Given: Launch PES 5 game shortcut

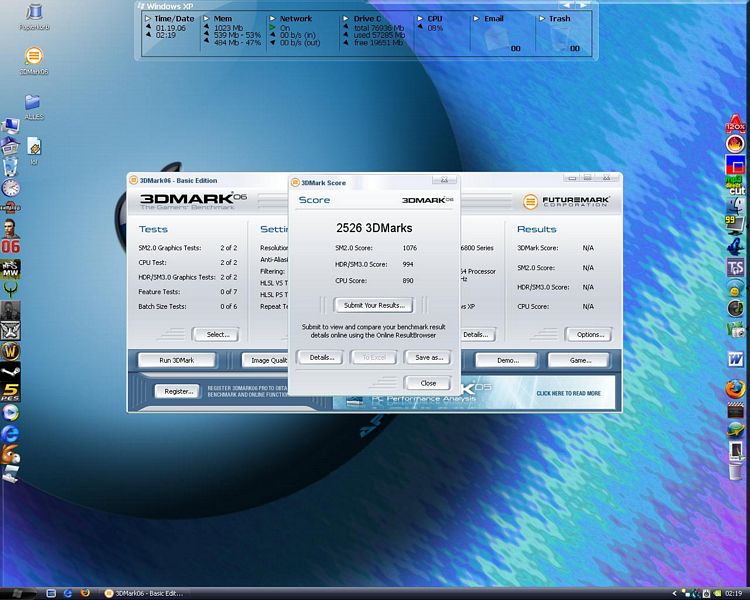Looking at the screenshot, I should tap(11, 392).
